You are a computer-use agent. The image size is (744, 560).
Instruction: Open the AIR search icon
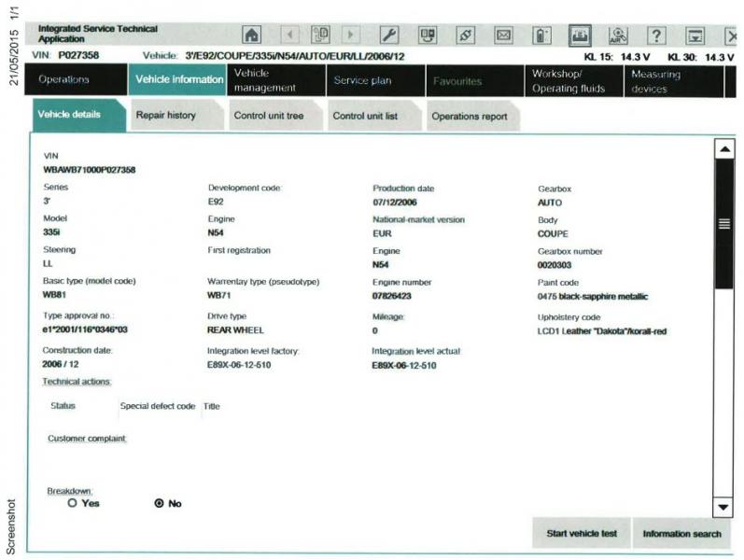[x=618, y=35]
